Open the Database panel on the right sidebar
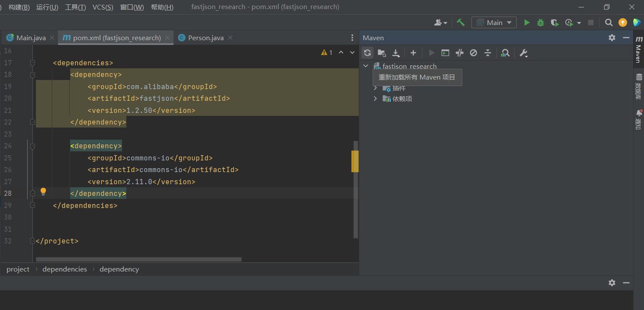The width and height of the screenshot is (644, 310). tap(639, 84)
